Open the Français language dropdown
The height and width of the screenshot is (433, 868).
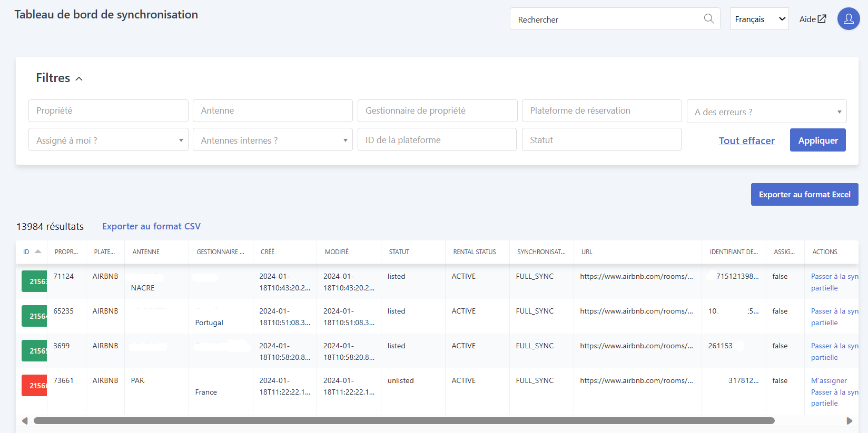(x=759, y=19)
